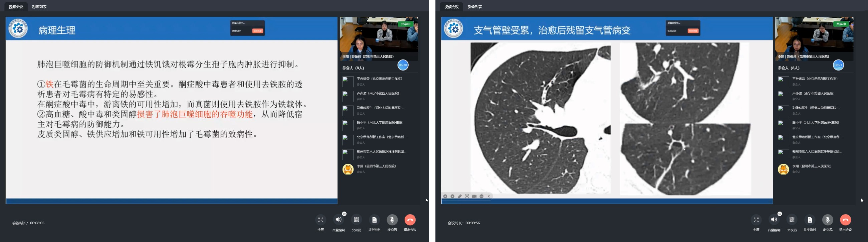Select 北京示范创新工作室 participant in right window
868x242 pixels.
pyautogui.click(x=814, y=139)
